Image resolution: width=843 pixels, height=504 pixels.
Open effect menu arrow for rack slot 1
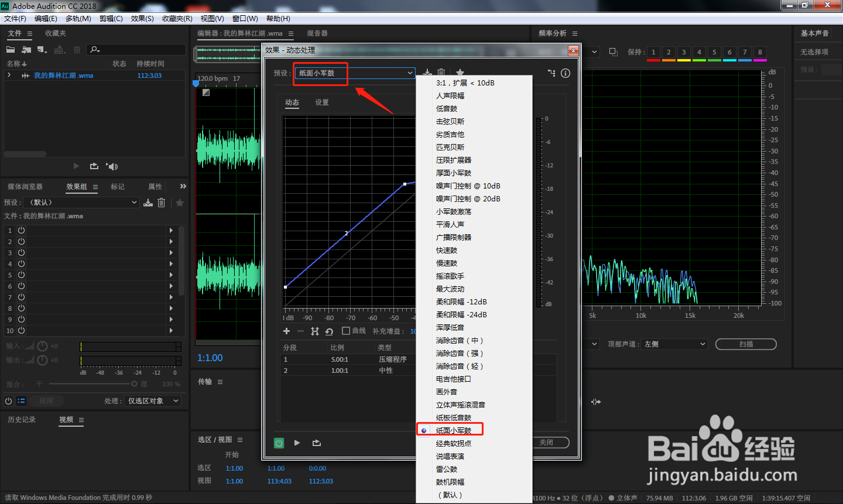point(171,231)
